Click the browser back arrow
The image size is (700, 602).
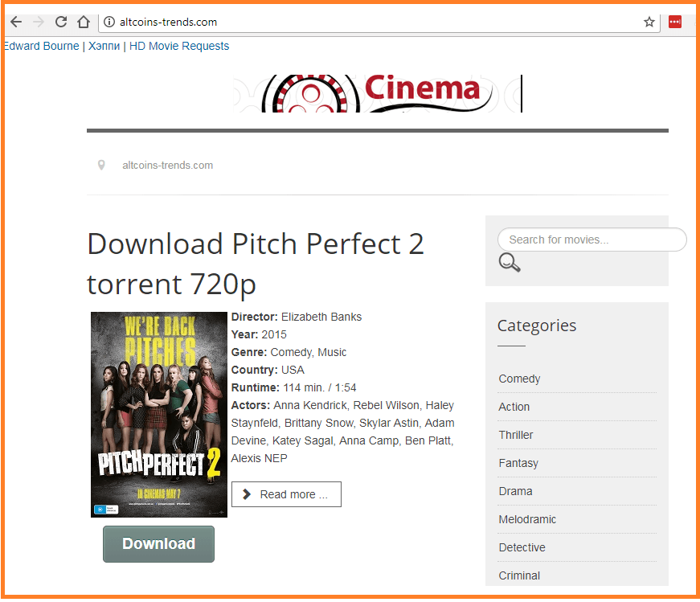click(16, 22)
